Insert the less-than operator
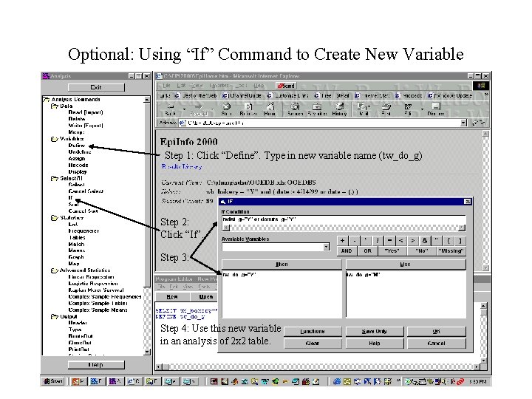Screen dimensions: 532x399 coord(400,241)
